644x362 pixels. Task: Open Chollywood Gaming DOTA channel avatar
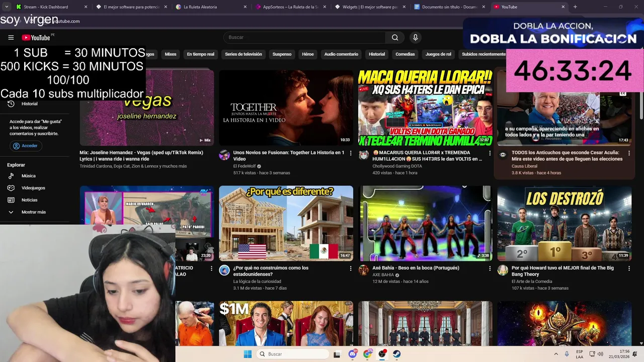point(363,155)
